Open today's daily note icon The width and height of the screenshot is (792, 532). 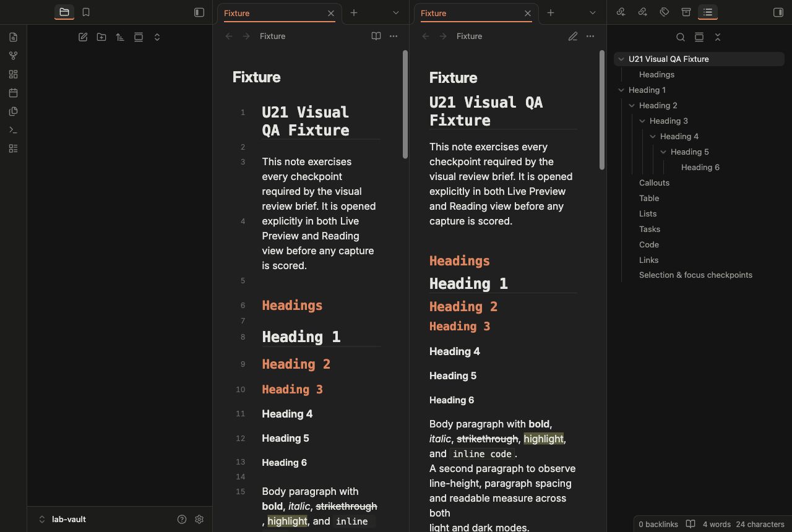point(14,93)
